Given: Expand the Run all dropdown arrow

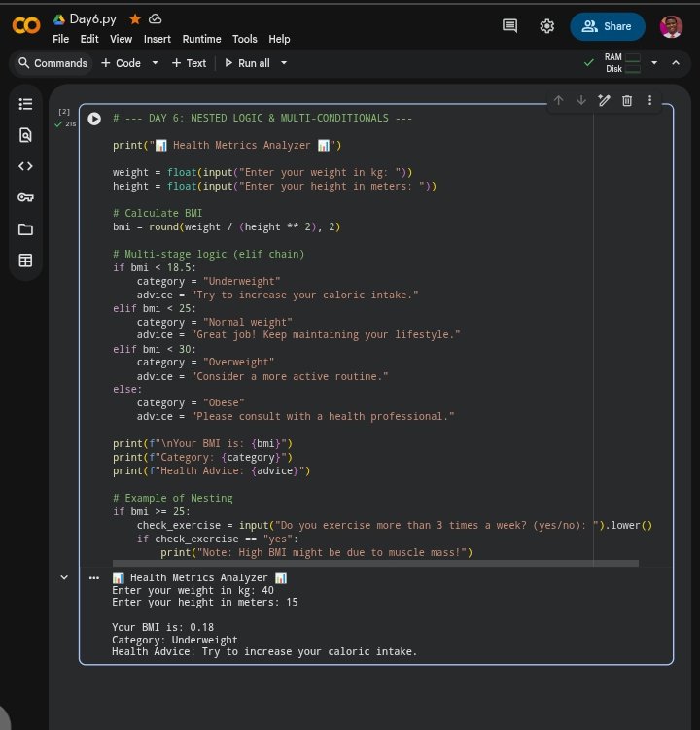Looking at the screenshot, I should click(x=284, y=63).
